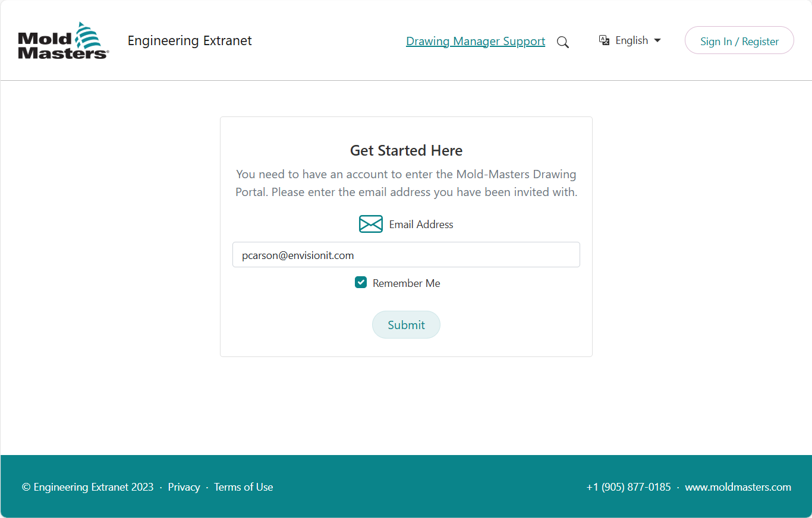Click the Mold-Masters logo
Image resolution: width=812 pixels, height=518 pixels.
coord(62,39)
